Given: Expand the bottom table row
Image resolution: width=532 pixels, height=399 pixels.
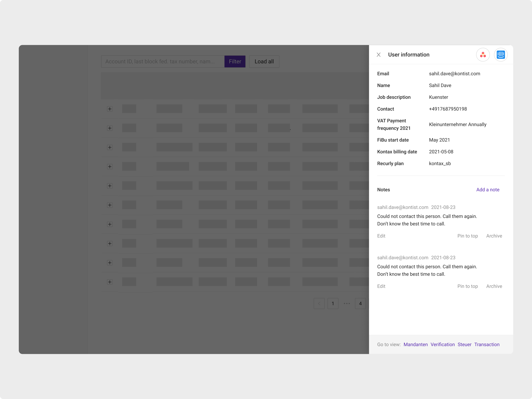Looking at the screenshot, I should pyautogui.click(x=110, y=282).
